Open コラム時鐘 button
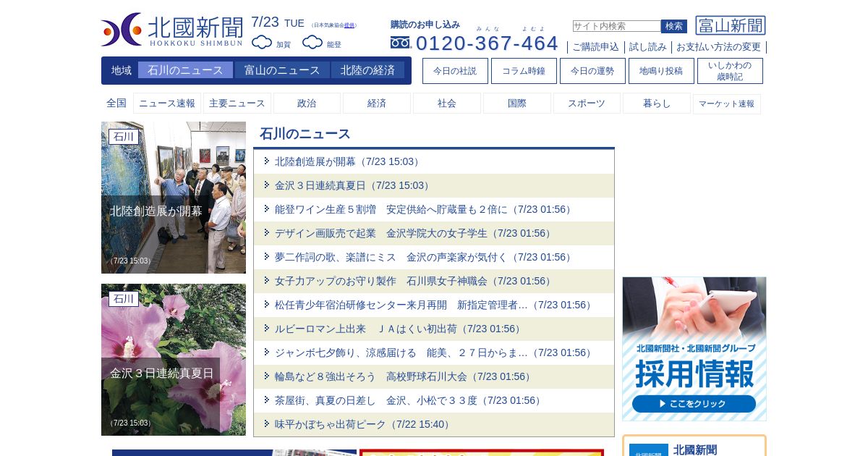The width and height of the screenshot is (868, 456). (524, 71)
